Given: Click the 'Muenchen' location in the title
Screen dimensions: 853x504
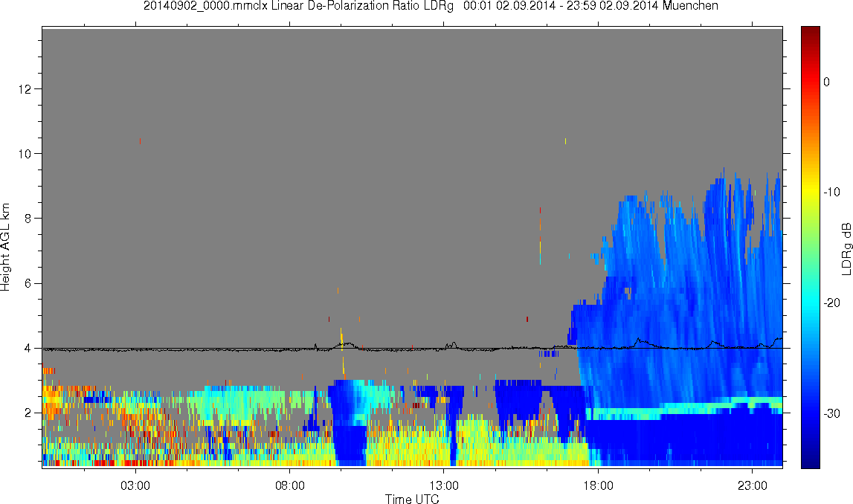Looking at the screenshot, I should (x=690, y=6).
